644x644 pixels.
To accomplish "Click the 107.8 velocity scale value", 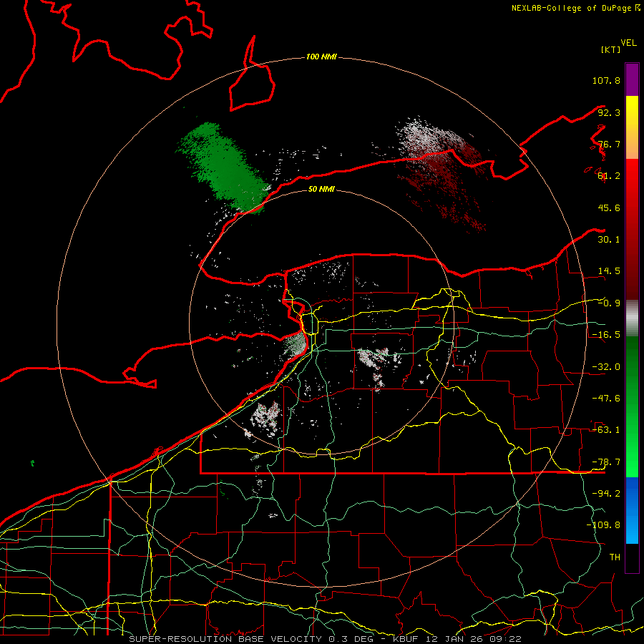I will click(606, 80).
